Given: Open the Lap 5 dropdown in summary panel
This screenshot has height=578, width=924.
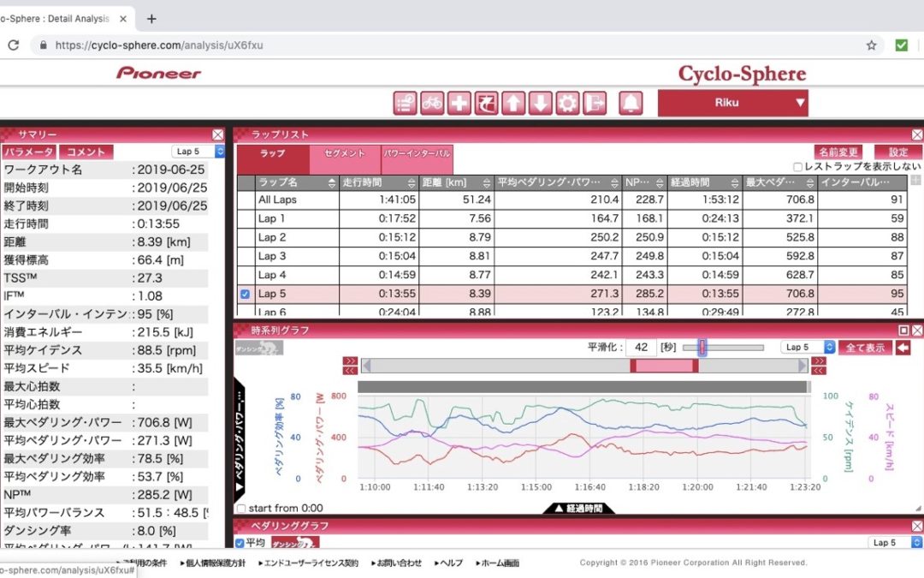Looking at the screenshot, I should (x=198, y=152).
